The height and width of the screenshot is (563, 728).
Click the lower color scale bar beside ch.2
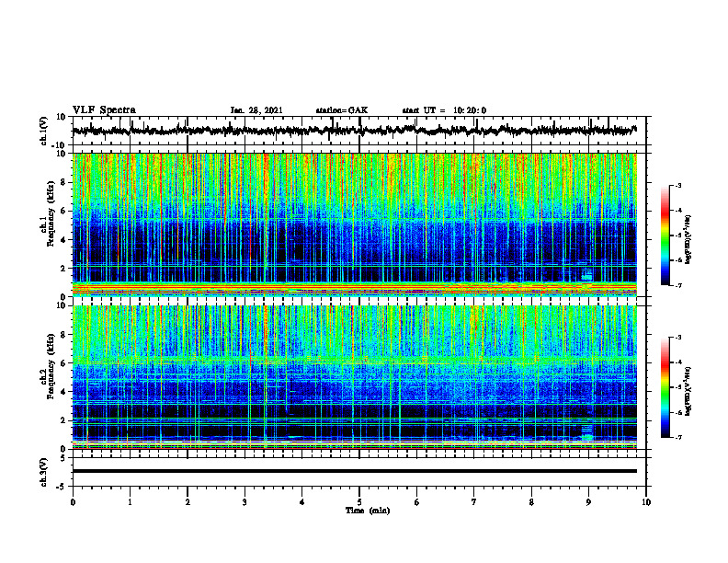[x=665, y=387]
